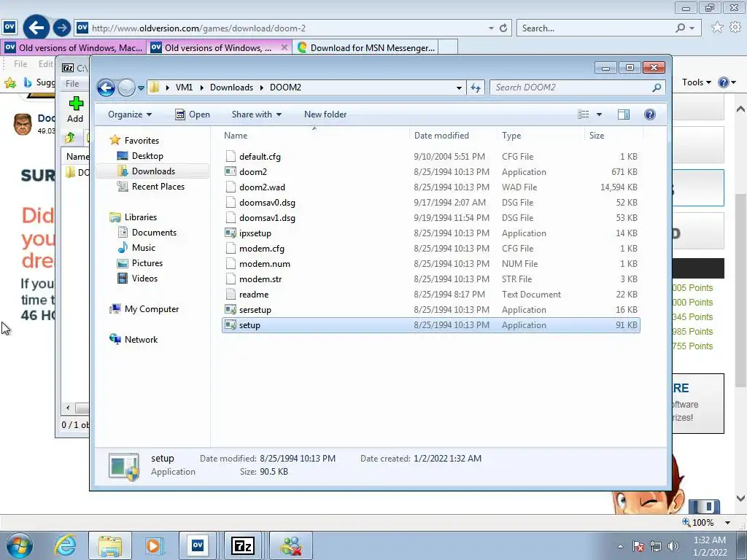Switch to the first Old versions of Windows, Mac tab

(74, 47)
